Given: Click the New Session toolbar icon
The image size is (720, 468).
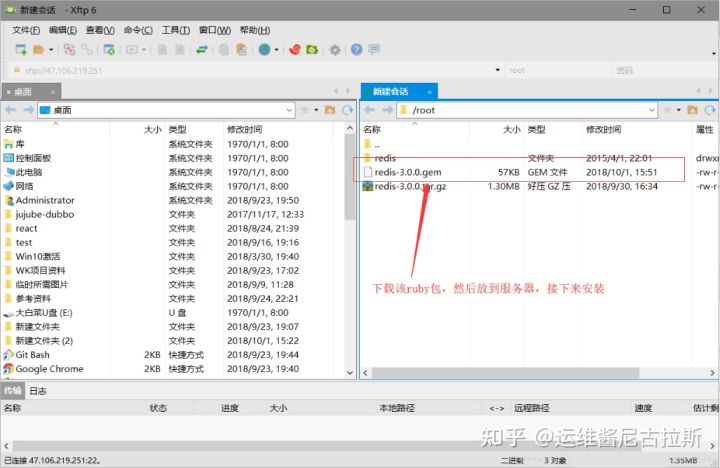Looking at the screenshot, I should [x=21, y=50].
